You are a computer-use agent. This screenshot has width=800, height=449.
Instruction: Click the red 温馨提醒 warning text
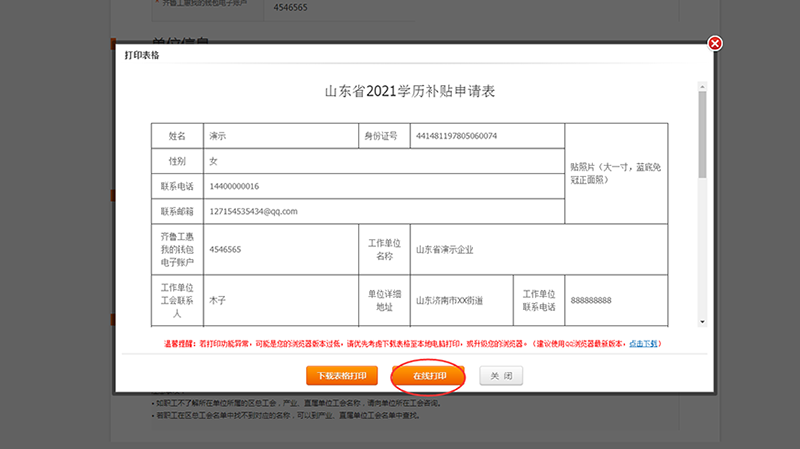tap(412, 344)
